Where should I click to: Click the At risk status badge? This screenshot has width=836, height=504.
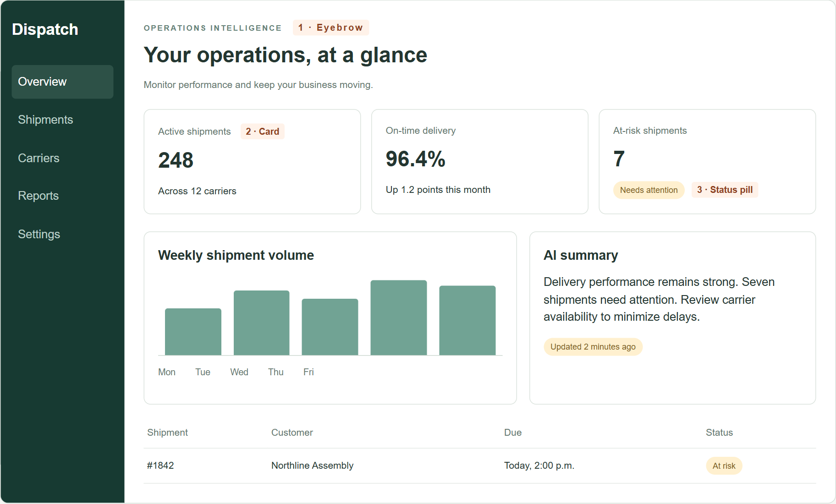click(x=724, y=466)
